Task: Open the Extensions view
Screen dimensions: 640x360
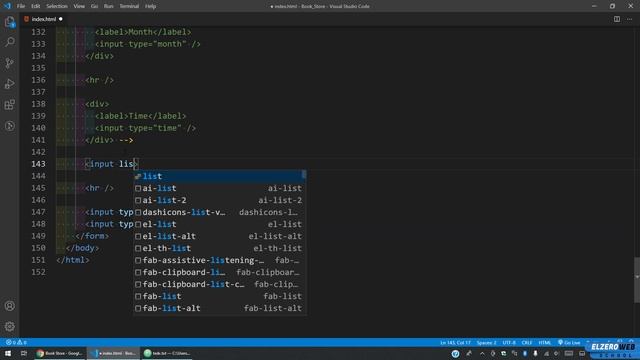Action: (10, 104)
